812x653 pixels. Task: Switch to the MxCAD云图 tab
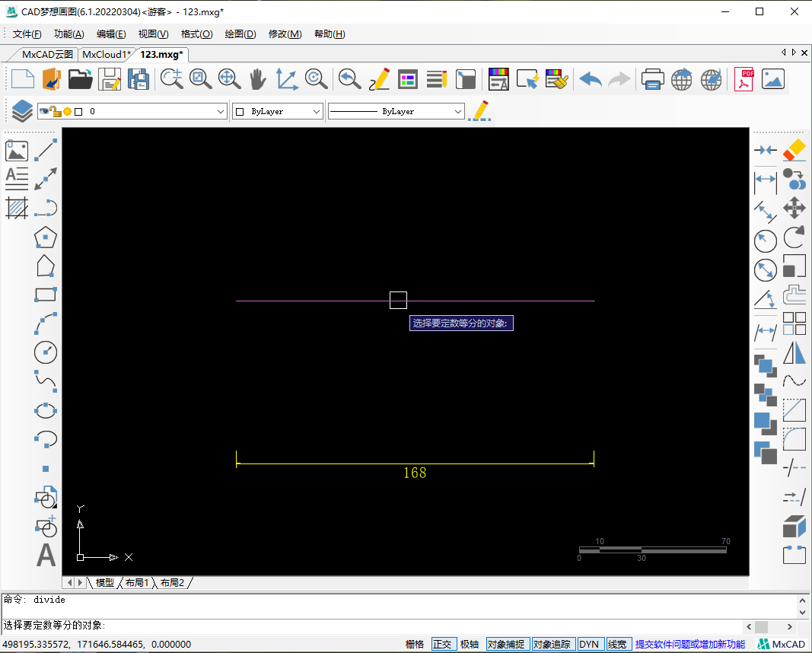tap(47, 55)
